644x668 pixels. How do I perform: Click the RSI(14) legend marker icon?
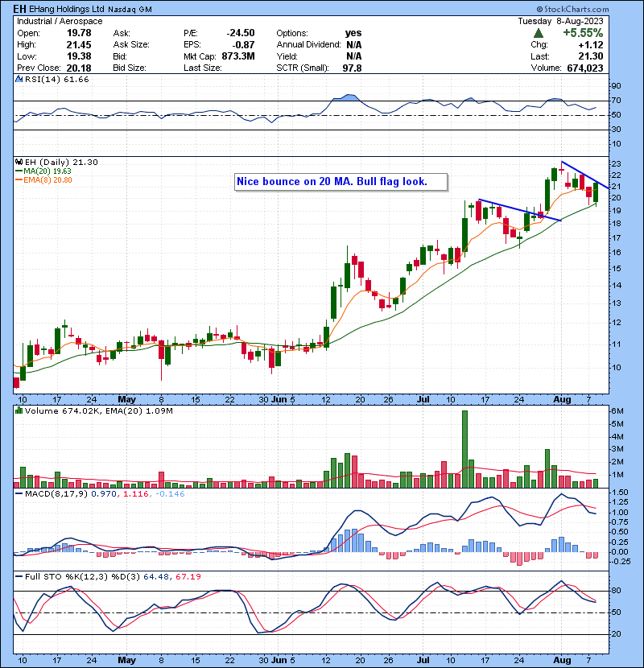coord(18,80)
